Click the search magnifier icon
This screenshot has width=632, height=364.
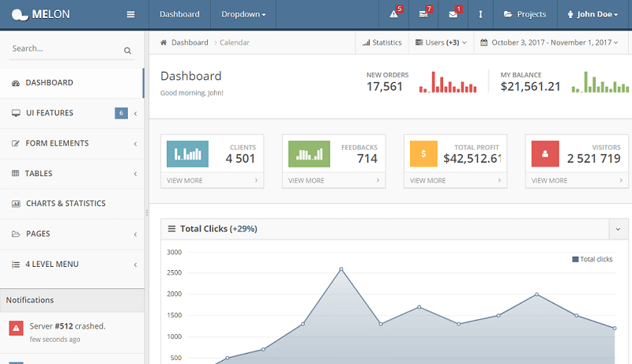[x=127, y=51]
